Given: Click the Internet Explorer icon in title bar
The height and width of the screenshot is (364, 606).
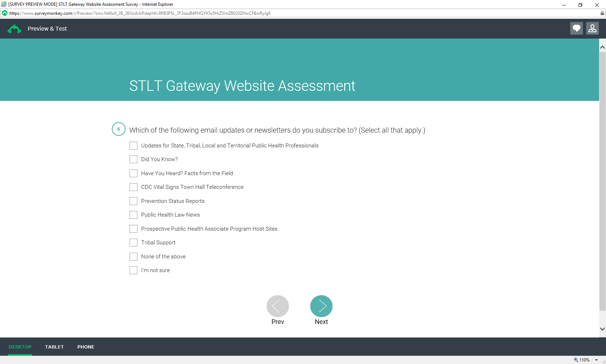Looking at the screenshot, I should click(4, 4).
